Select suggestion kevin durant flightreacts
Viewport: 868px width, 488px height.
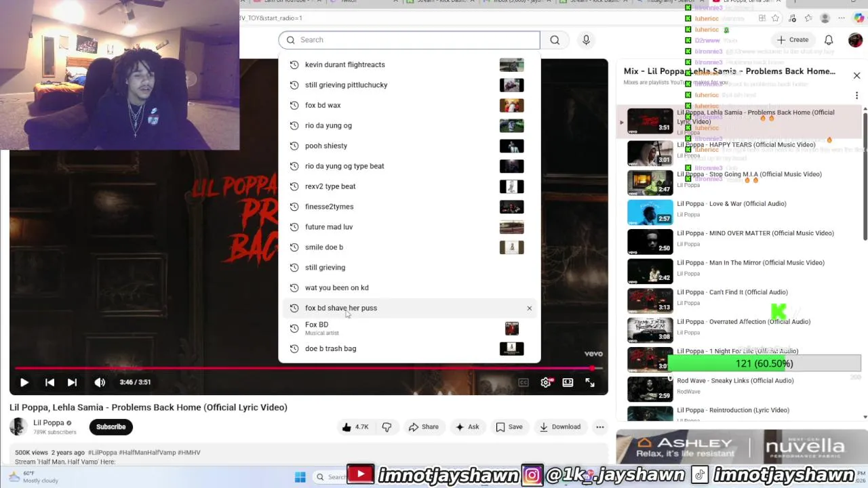click(409, 64)
